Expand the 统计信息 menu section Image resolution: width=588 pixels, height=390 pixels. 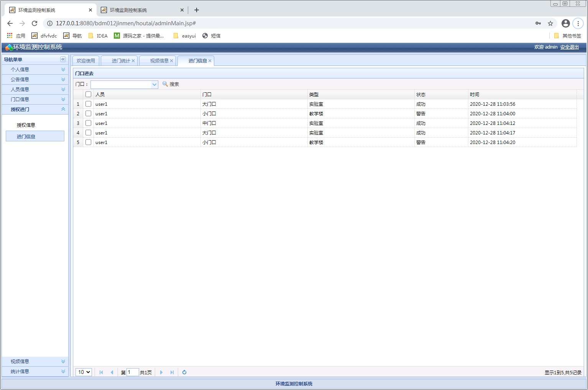coord(35,371)
